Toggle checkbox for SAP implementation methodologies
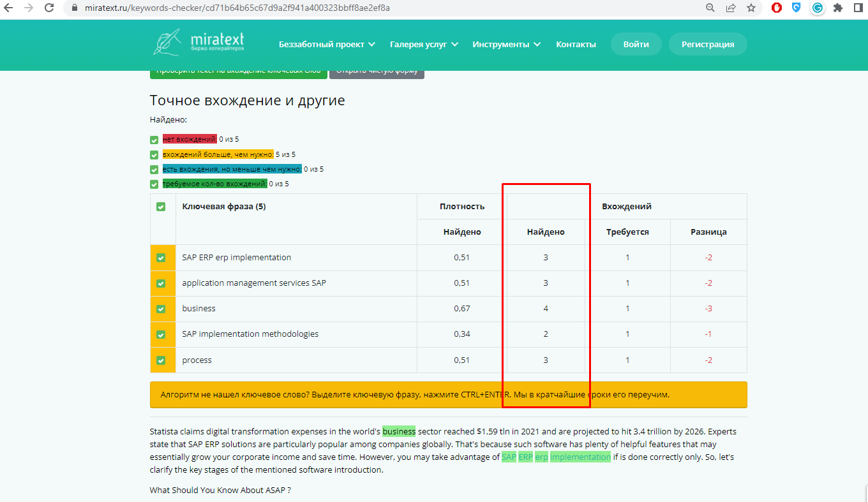 coord(161,334)
